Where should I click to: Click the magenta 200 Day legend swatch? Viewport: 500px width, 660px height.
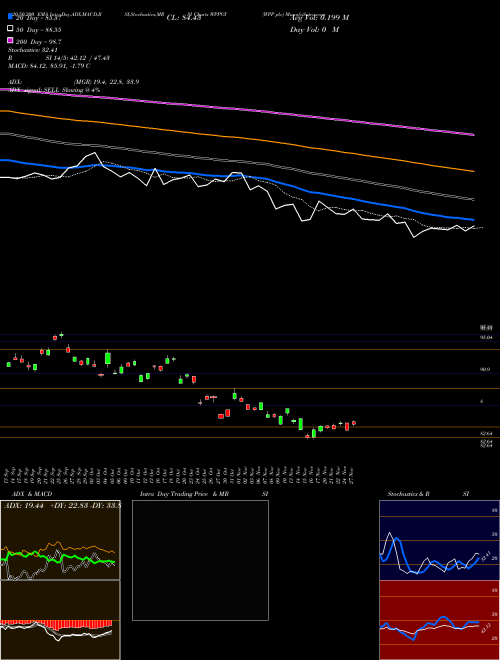pos(10,41)
